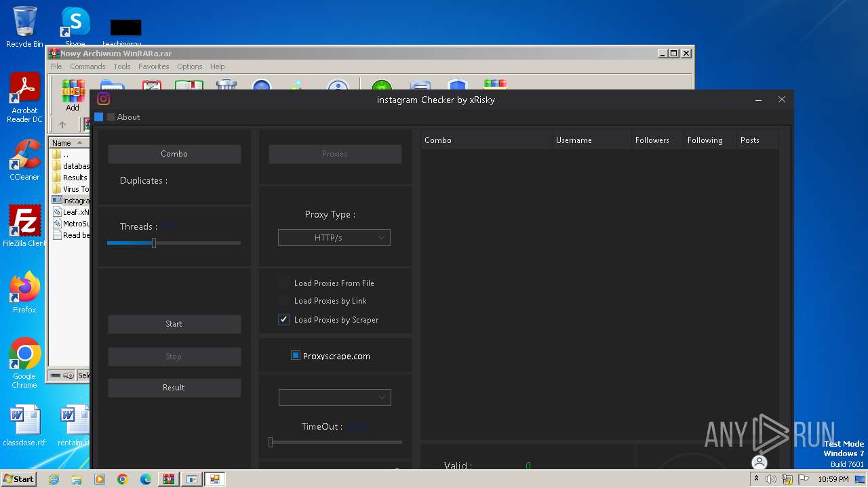Open WinRAR Options menu
The width and height of the screenshot is (868, 488).
point(190,66)
